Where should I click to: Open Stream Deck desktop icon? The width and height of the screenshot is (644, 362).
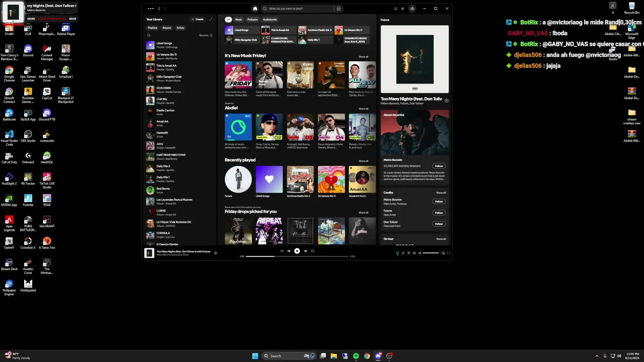tap(9, 264)
